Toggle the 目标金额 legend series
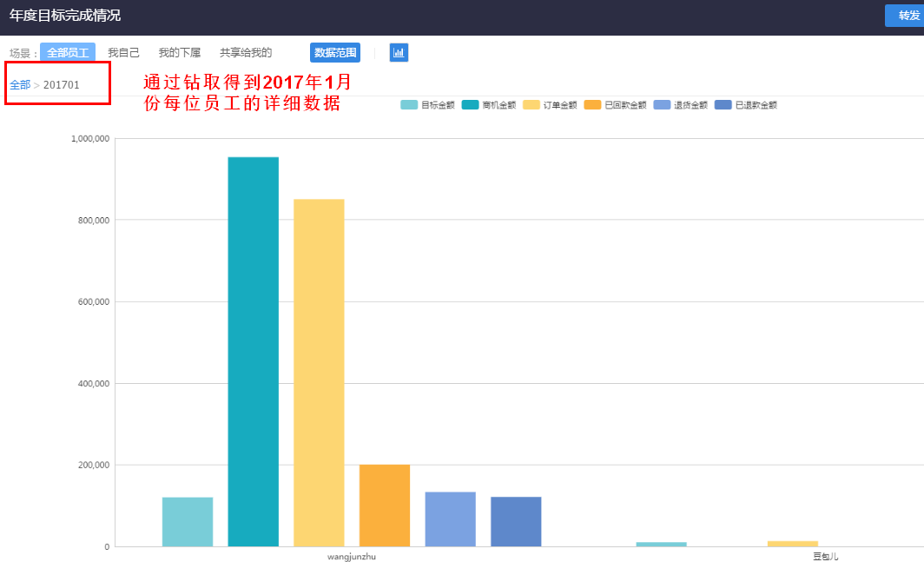Image resolution: width=924 pixels, height=562 pixels. click(427, 105)
